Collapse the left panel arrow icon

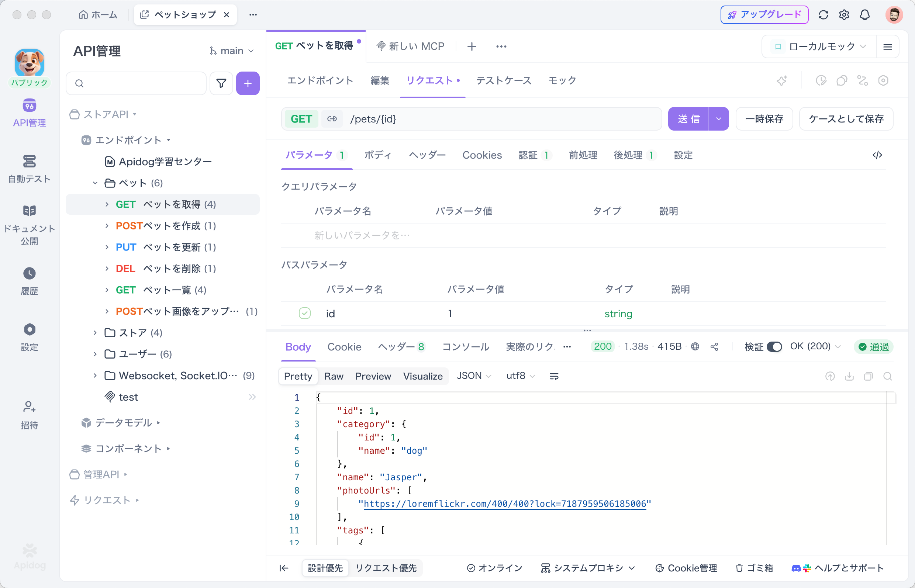click(x=284, y=568)
